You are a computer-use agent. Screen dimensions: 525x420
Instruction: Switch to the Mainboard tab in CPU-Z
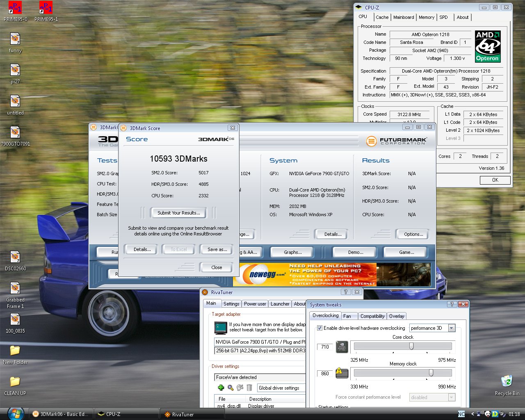click(x=404, y=17)
